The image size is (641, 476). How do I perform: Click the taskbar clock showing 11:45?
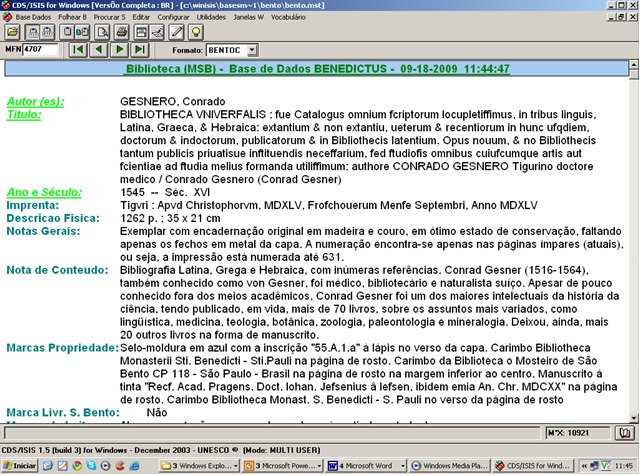[624, 466]
